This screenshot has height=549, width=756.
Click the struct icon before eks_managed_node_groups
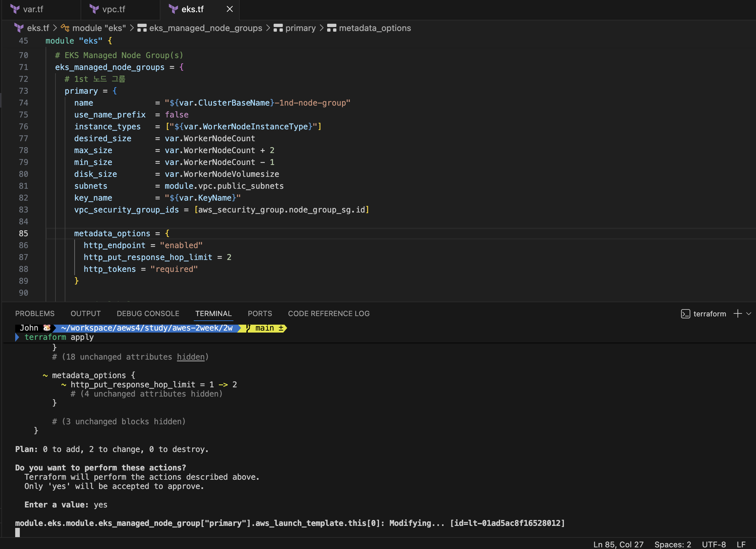142,28
